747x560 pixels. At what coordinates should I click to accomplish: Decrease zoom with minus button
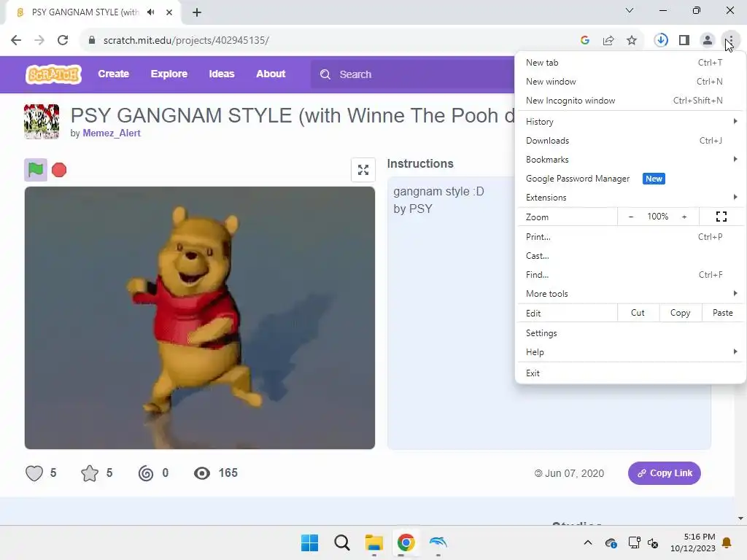pos(631,217)
